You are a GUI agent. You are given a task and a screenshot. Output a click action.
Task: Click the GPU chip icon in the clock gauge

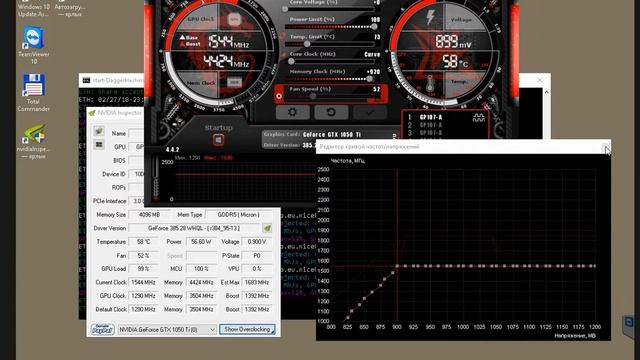pos(234,19)
